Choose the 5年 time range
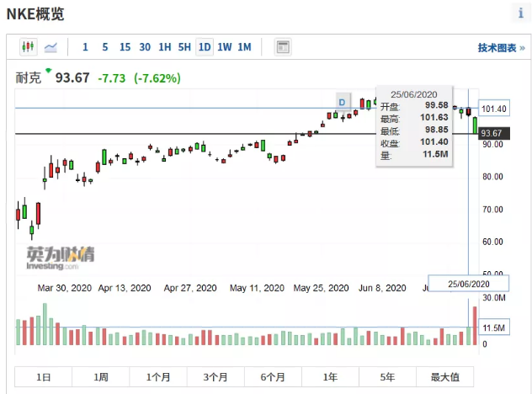Screen dimensions: 532x394 (387, 376)
